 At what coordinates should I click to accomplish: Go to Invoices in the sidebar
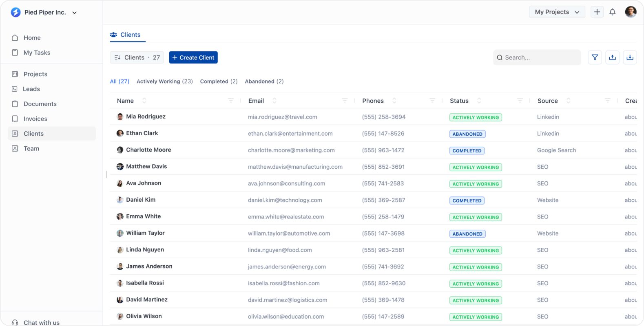(x=35, y=119)
